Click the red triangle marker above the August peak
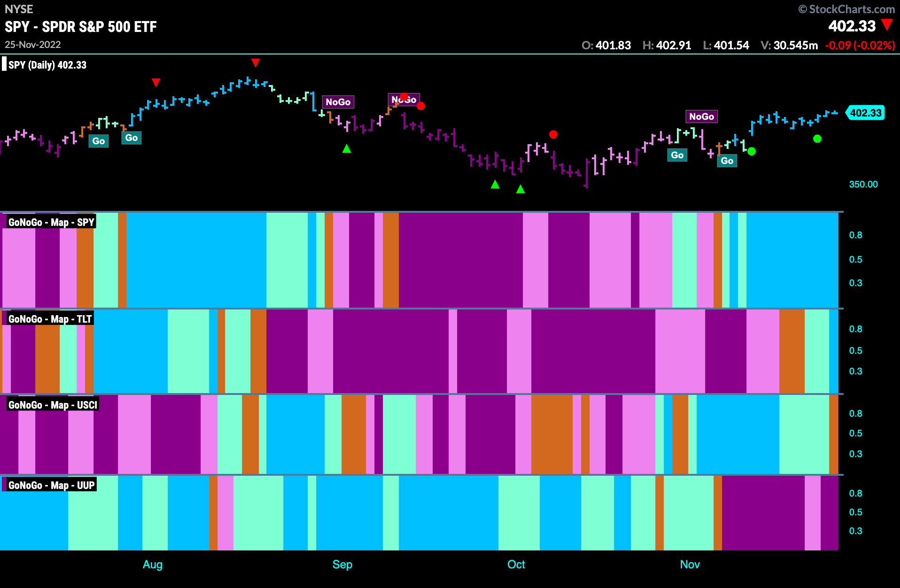 pyautogui.click(x=255, y=62)
